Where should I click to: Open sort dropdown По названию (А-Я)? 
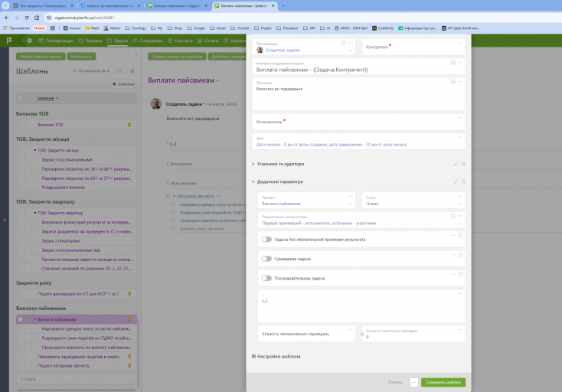(x=91, y=71)
